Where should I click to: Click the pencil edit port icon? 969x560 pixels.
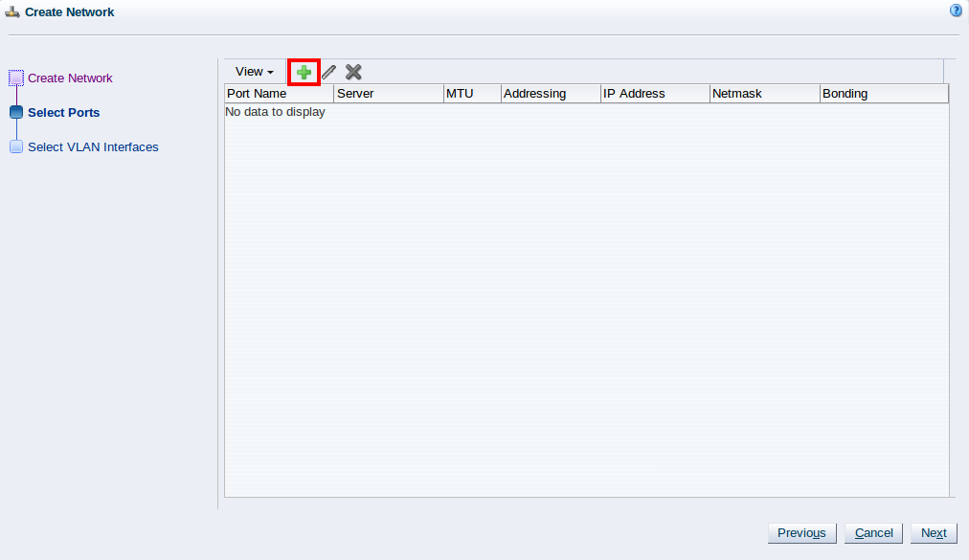tap(328, 73)
